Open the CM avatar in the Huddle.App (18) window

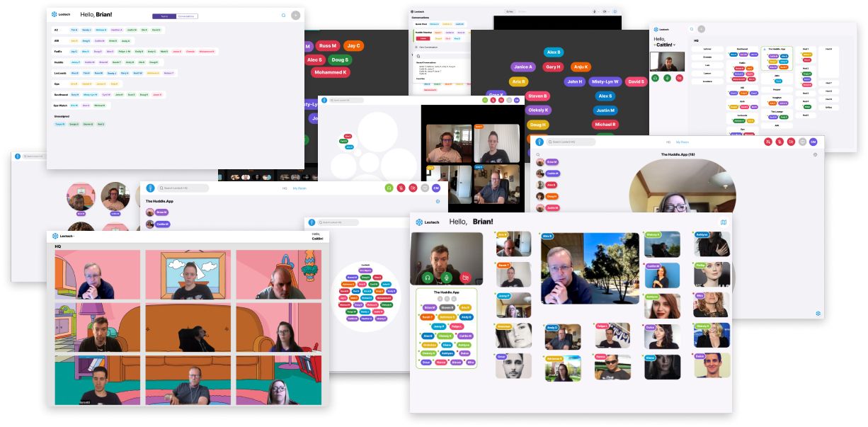click(813, 142)
